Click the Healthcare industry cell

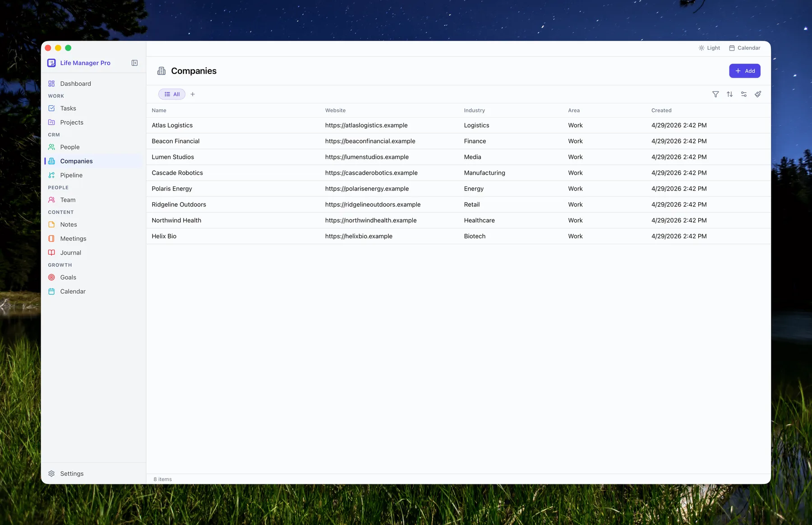pyautogui.click(x=479, y=220)
